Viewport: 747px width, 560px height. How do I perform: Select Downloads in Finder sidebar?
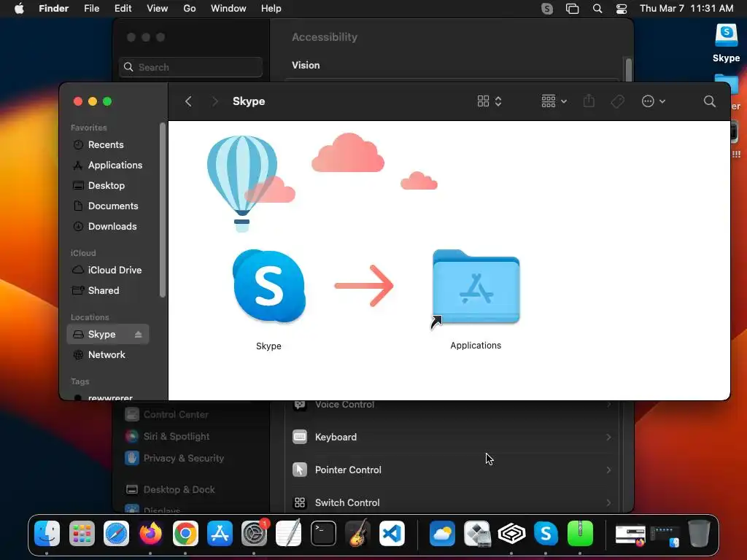click(x=108, y=227)
